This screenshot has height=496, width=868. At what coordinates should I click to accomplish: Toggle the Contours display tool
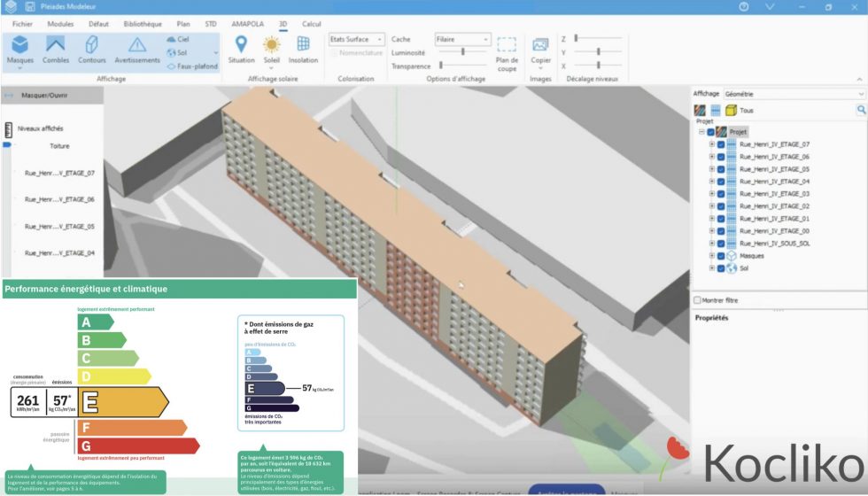tap(92, 49)
